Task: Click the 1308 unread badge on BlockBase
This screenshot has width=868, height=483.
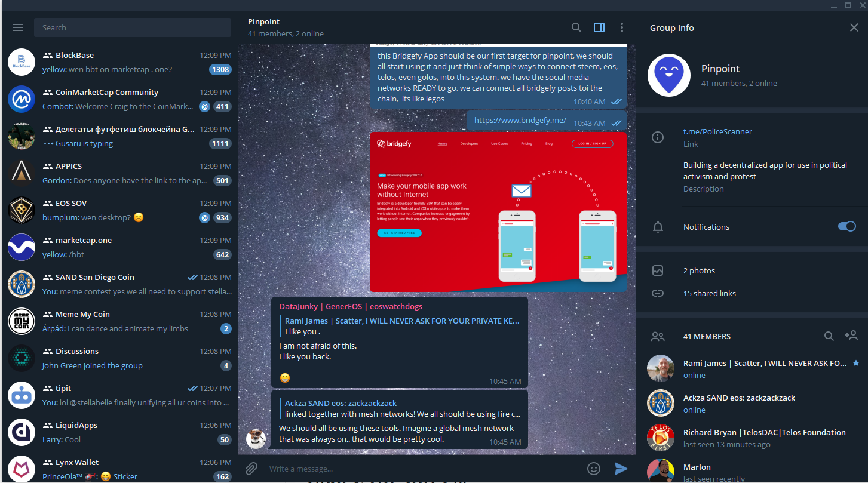Action: (220, 70)
